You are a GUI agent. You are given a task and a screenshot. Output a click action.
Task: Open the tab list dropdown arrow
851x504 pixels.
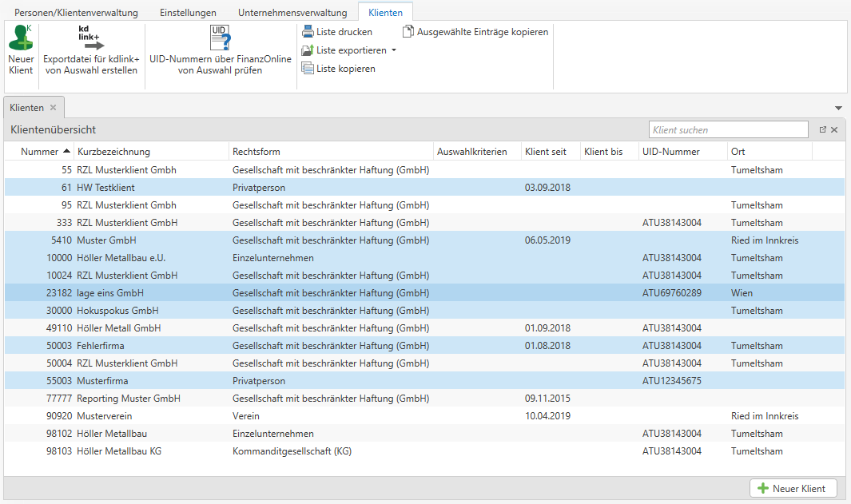[x=838, y=108]
